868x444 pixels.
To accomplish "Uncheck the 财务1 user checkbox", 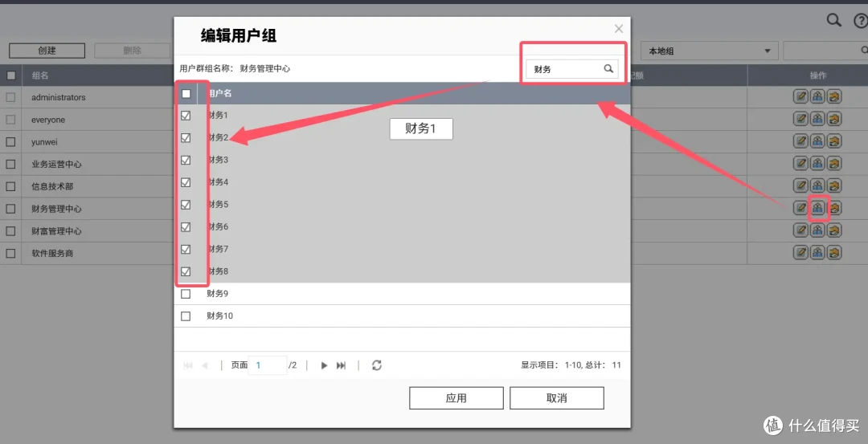I will (186, 116).
